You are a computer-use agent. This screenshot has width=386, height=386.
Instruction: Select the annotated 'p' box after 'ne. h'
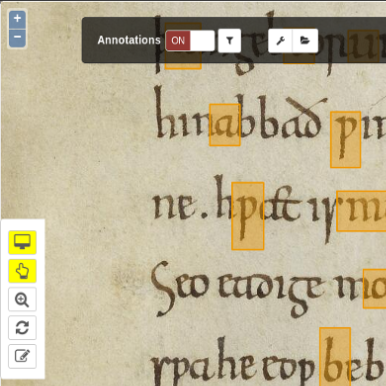tap(248, 216)
